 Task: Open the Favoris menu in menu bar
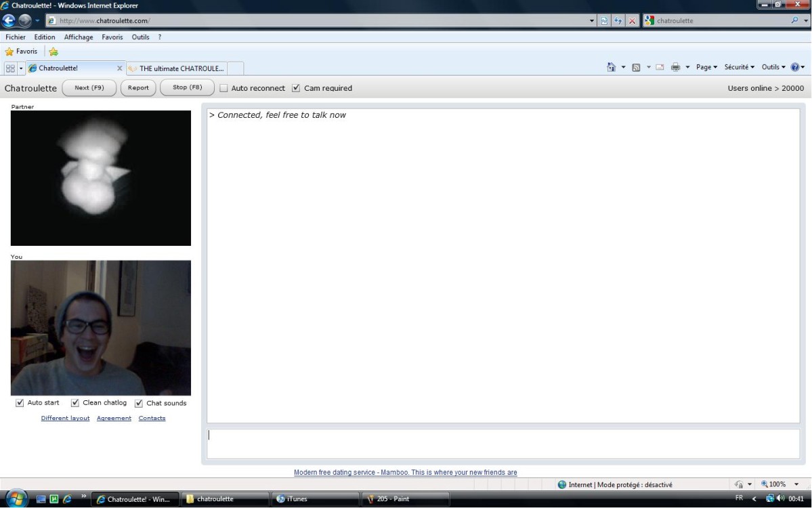click(x=112, y=37)
